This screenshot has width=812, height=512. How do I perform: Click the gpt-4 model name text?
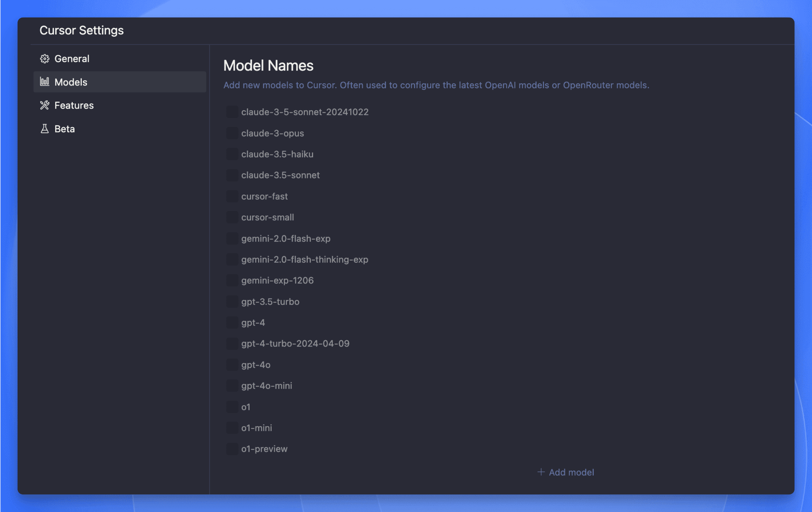click(x=253, y=323)
